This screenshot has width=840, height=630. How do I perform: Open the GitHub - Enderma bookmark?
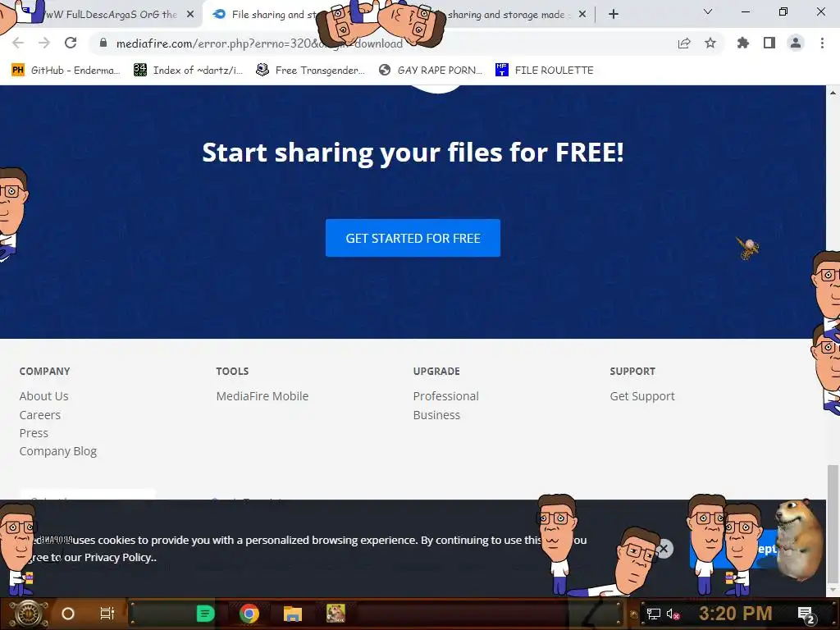66,71
